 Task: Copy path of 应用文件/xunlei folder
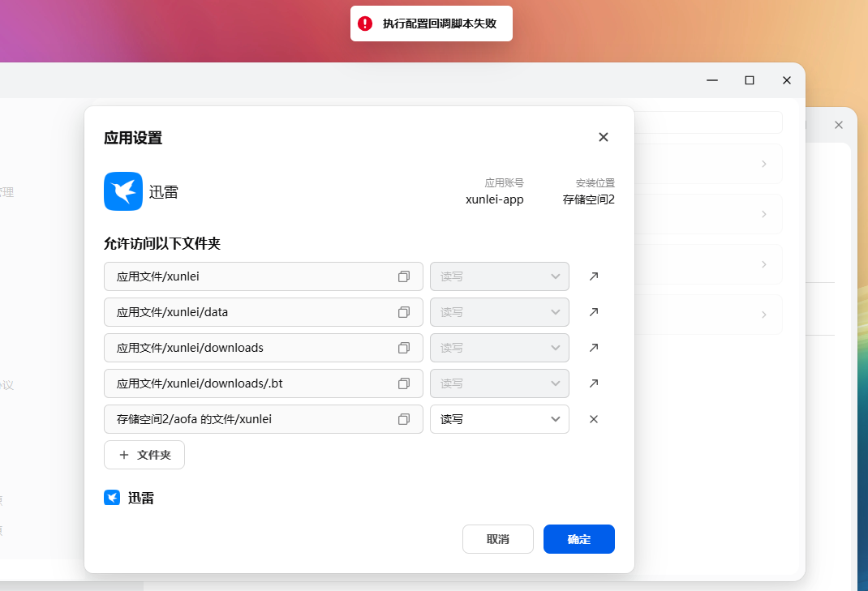click(404, 276)
